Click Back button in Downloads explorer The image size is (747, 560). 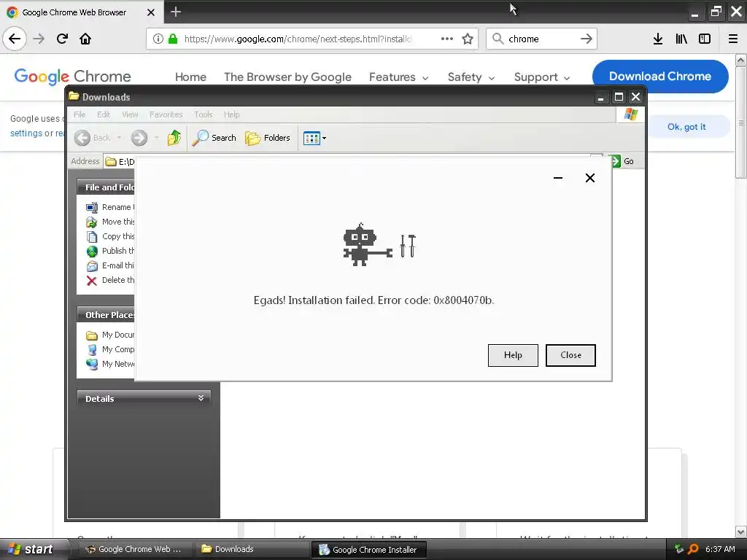click(x=93, y=138)
